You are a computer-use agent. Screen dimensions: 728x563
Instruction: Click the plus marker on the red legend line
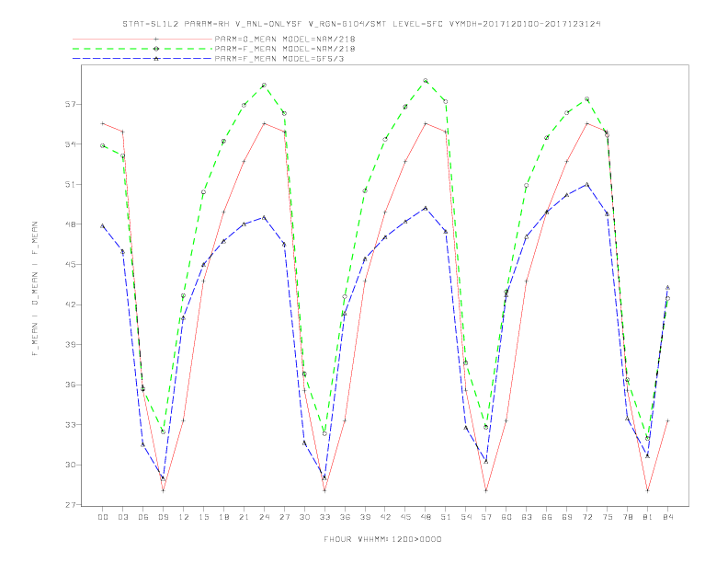pos(156,39)
